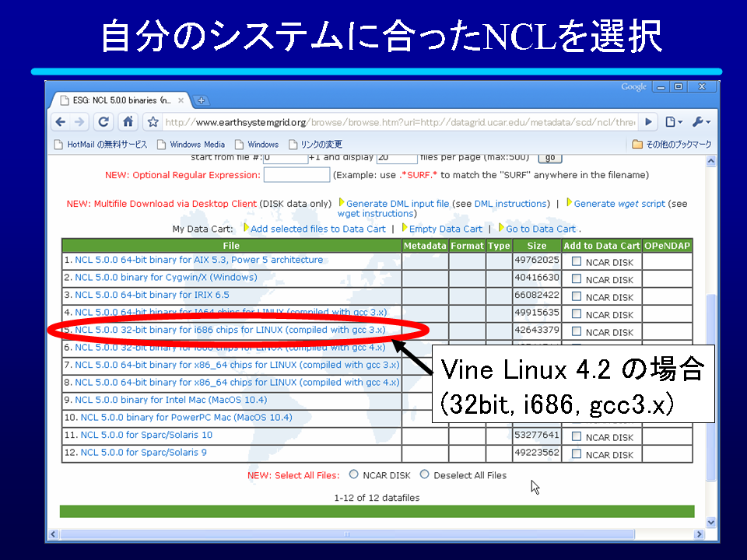The width and height of the screenshot is (747, 560).
Task: Check NCAR DISK for the i686 gcc 3.x row
Action: point(577,331)
